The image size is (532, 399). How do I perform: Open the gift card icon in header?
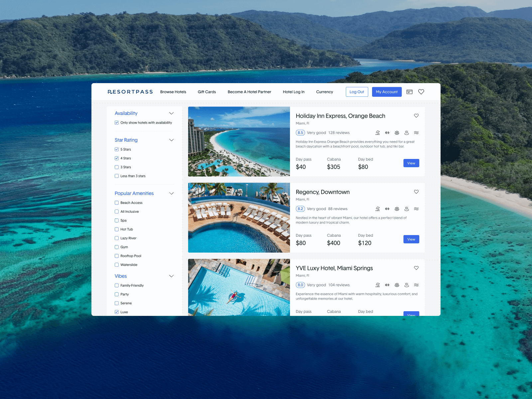tap(409, 92)
